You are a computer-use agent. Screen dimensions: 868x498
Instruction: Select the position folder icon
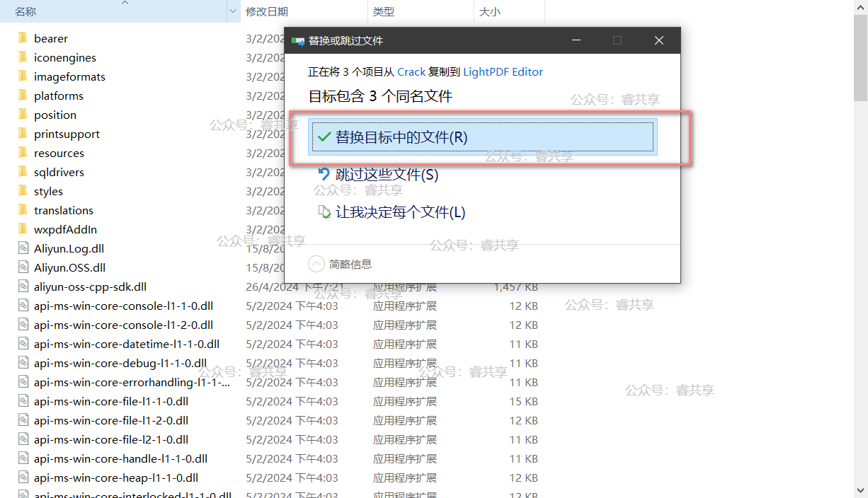(22, 115)
